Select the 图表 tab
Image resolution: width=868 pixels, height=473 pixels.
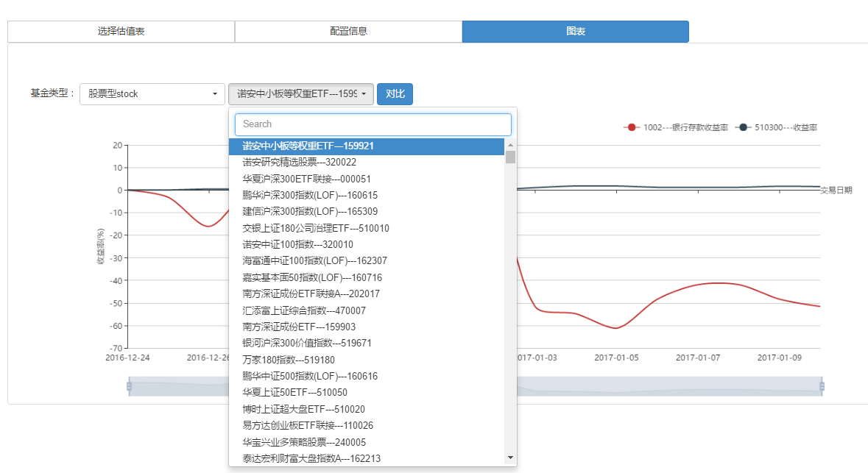click(x=575, y=32)
